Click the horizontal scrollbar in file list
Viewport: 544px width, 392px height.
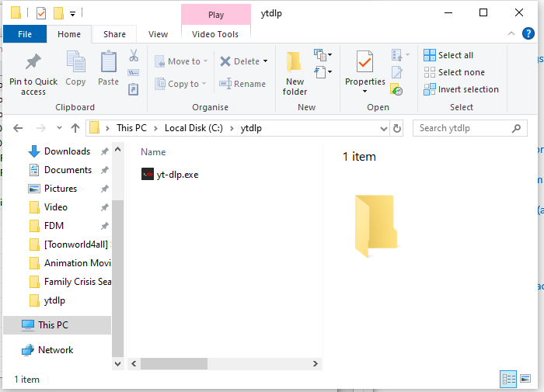click(x=175, y=363)
